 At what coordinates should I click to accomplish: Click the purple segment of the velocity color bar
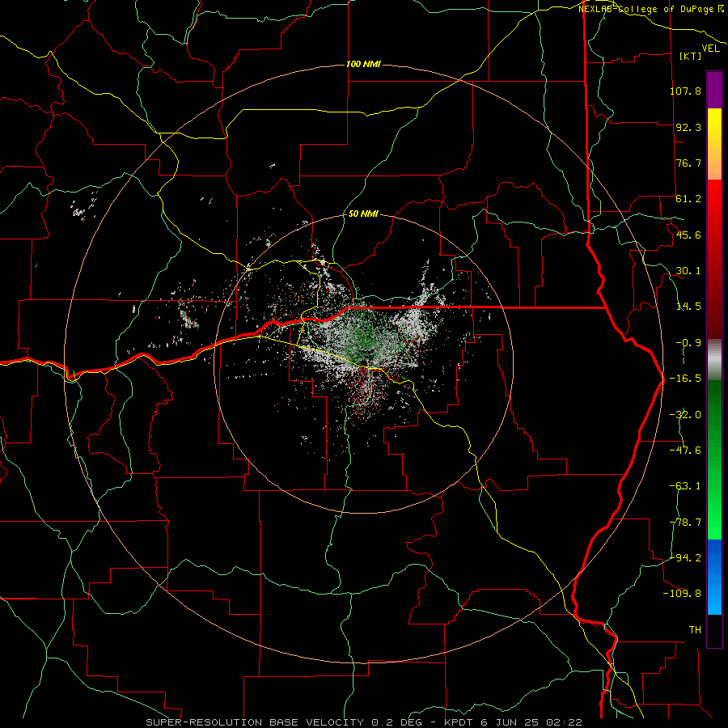click(x=714, y=90)
